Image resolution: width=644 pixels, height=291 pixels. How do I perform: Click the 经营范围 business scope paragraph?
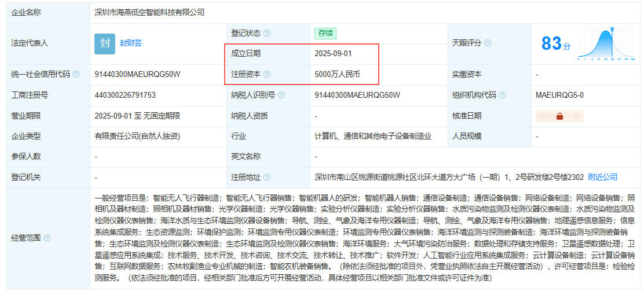pyautogui.click(x=365, y=238)
